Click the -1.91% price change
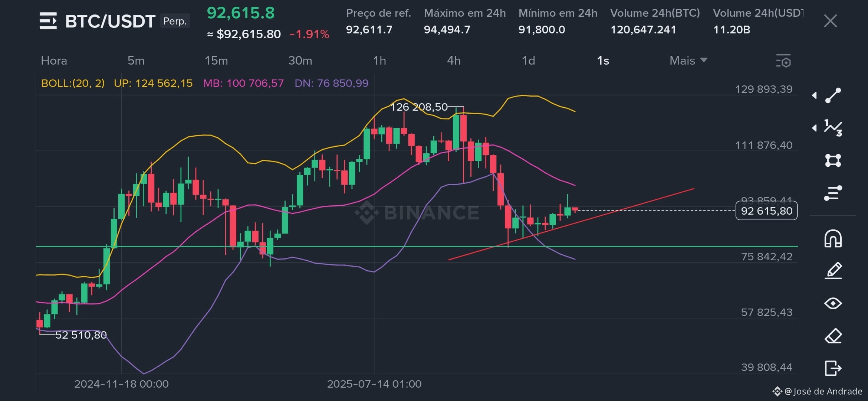Image resolution: width=868 pixels, height=401 pixels. [309, 34]
